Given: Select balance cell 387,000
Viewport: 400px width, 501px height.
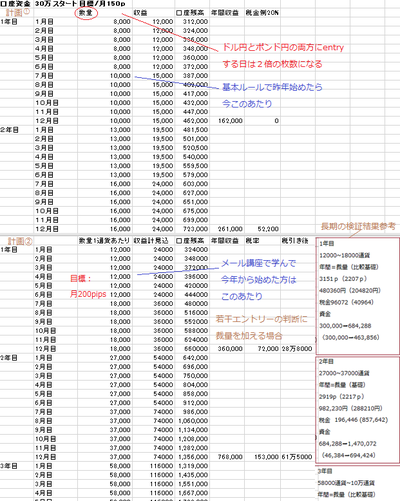Looking at the screenshot, I should 195,76.
